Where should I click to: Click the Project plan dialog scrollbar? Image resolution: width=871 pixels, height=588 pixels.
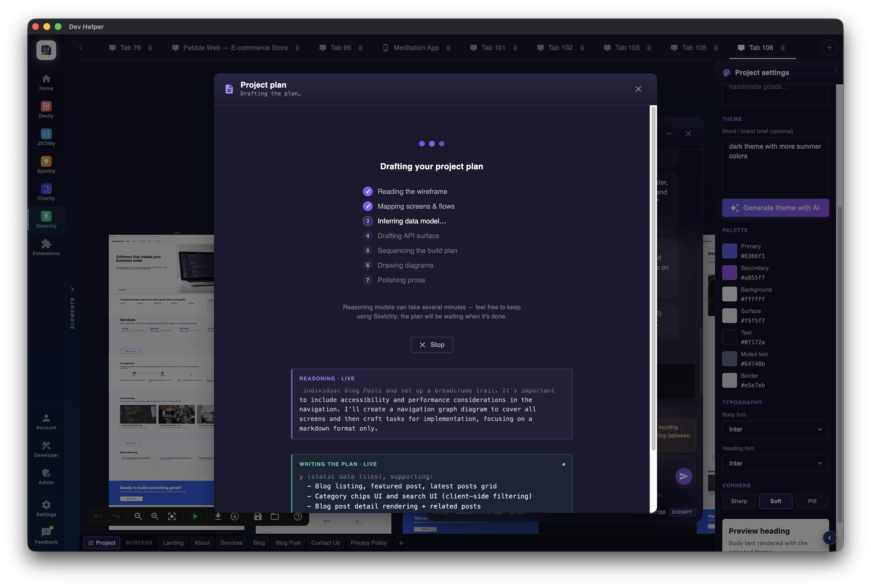(654, 279)
